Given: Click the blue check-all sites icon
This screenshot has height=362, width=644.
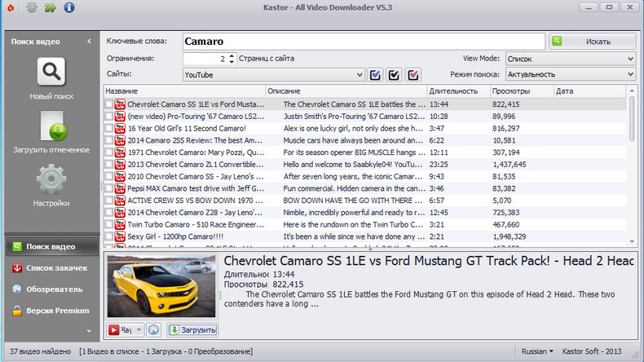Looking at the screenshot, I should (375, 75).
